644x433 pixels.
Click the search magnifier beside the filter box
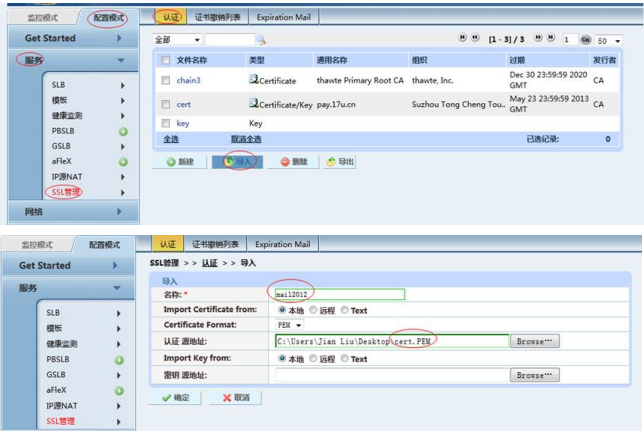point(261,40)
